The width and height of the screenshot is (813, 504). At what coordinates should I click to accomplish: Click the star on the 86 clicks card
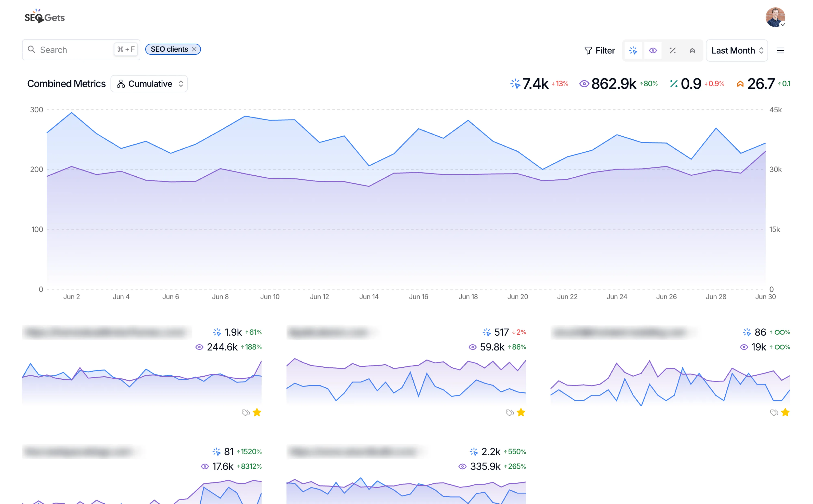click(x=785, y=412)
